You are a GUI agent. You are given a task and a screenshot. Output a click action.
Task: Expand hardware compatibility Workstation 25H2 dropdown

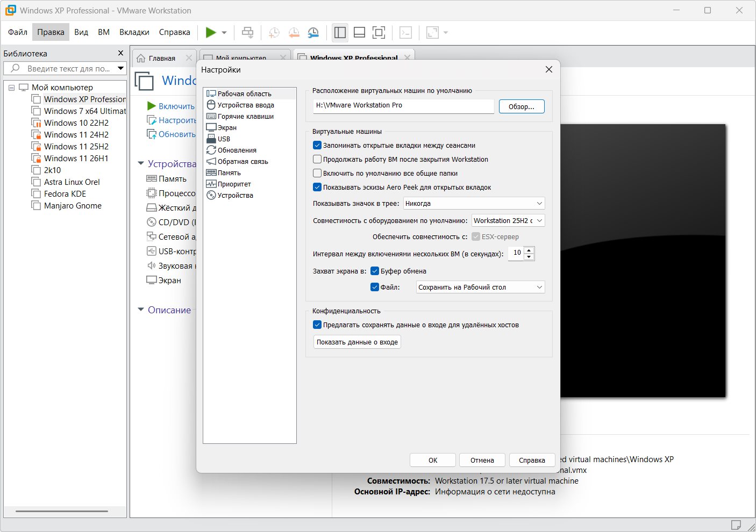(x=508, y=221)
